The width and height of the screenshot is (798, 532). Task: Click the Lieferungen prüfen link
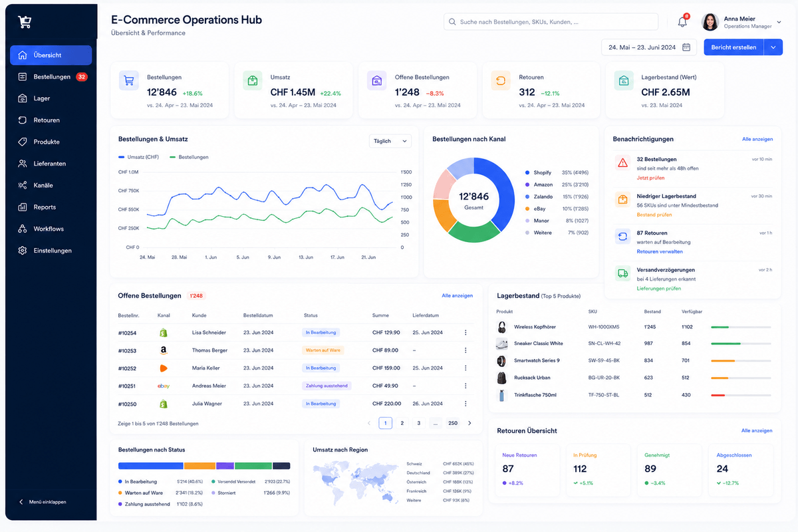coord(659,289)
